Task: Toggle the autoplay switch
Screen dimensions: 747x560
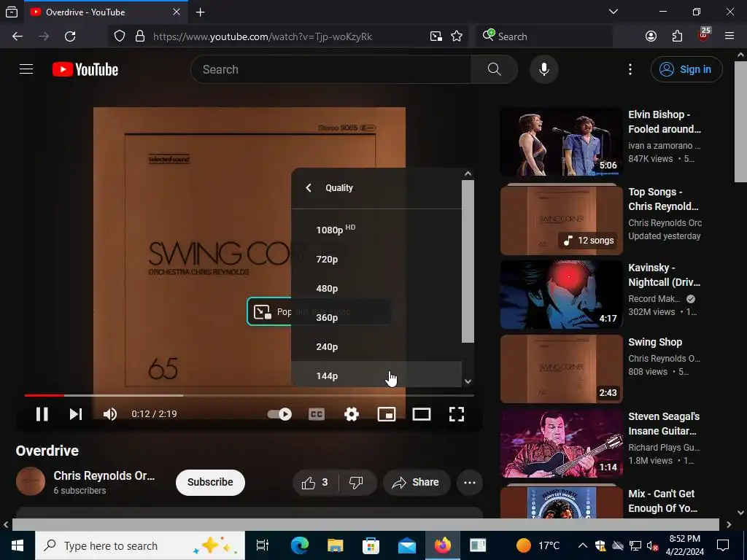Action: click(279, 414)
